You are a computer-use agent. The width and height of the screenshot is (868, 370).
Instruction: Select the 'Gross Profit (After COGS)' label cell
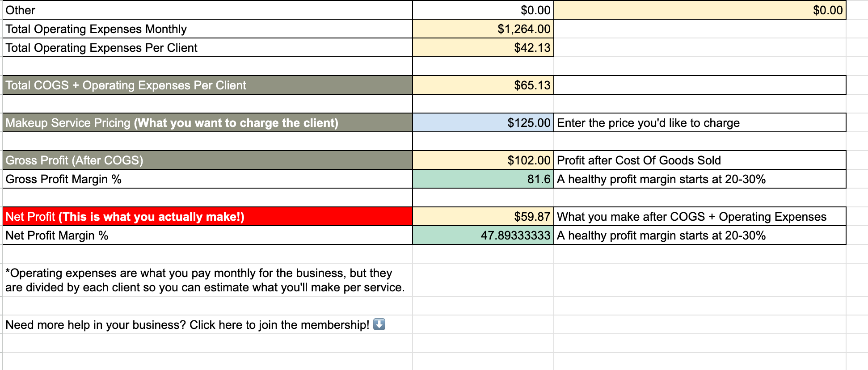coord(207,160)
